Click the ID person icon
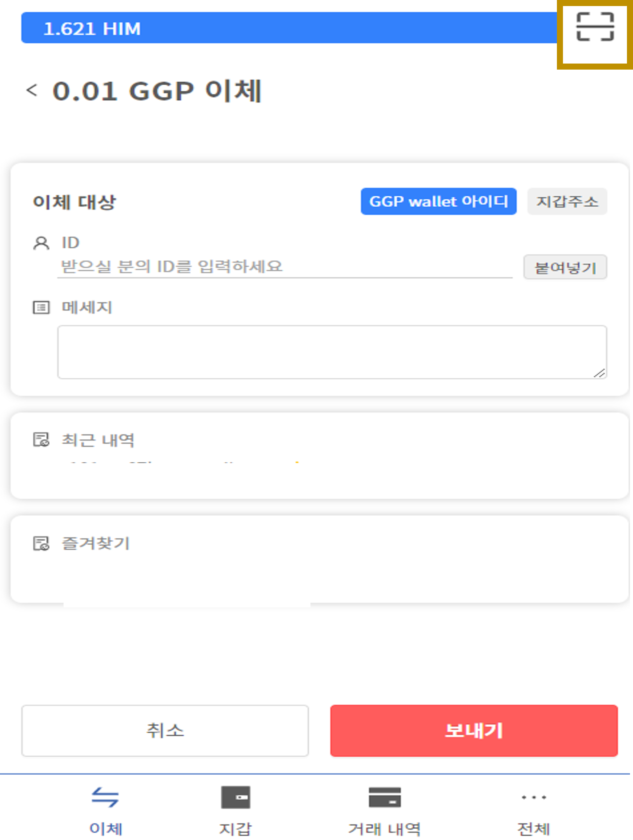This screenshot has width=633, height=840. pos(41,243)
